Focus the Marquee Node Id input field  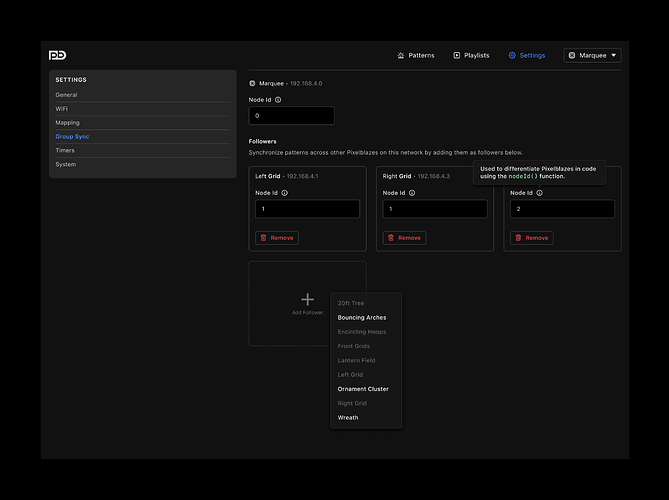[x=291, y=116]
